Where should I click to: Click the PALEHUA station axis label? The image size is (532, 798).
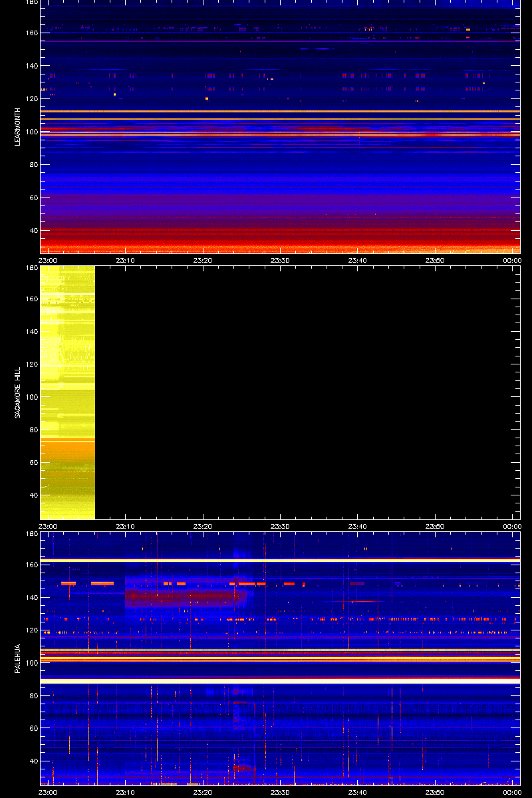[17, 658]
